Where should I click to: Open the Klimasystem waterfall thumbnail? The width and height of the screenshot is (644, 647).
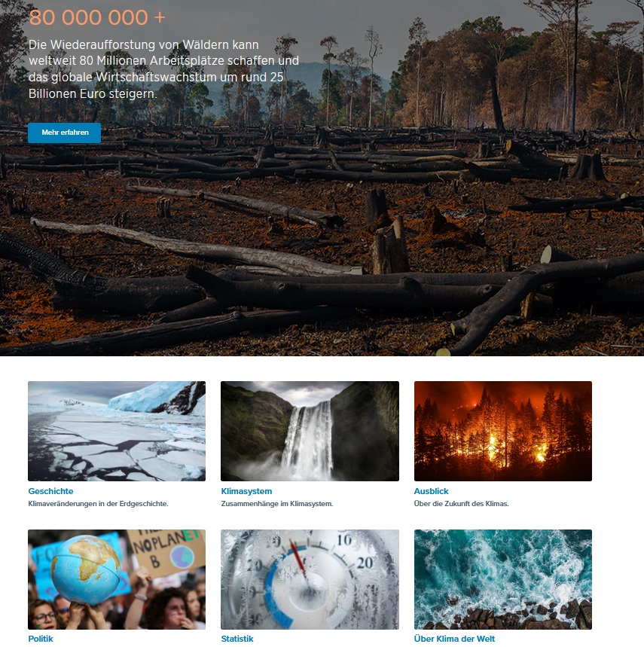click(310, 431)
